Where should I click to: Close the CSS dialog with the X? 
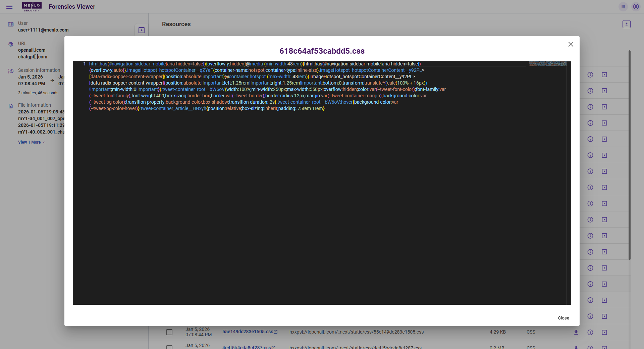(x=571, y=44)
